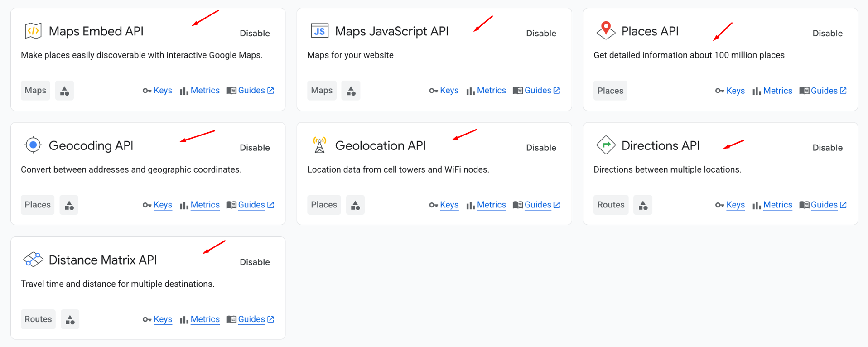
Task: Click shapes icon beside Maps tag in Maps Embed card
Action: point(64,91)
